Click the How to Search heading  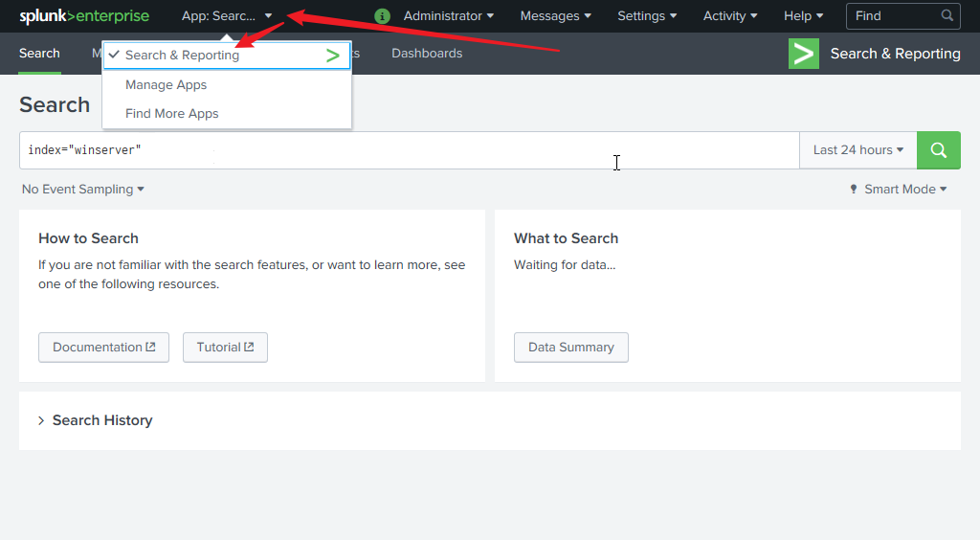(x=88, y=238)
